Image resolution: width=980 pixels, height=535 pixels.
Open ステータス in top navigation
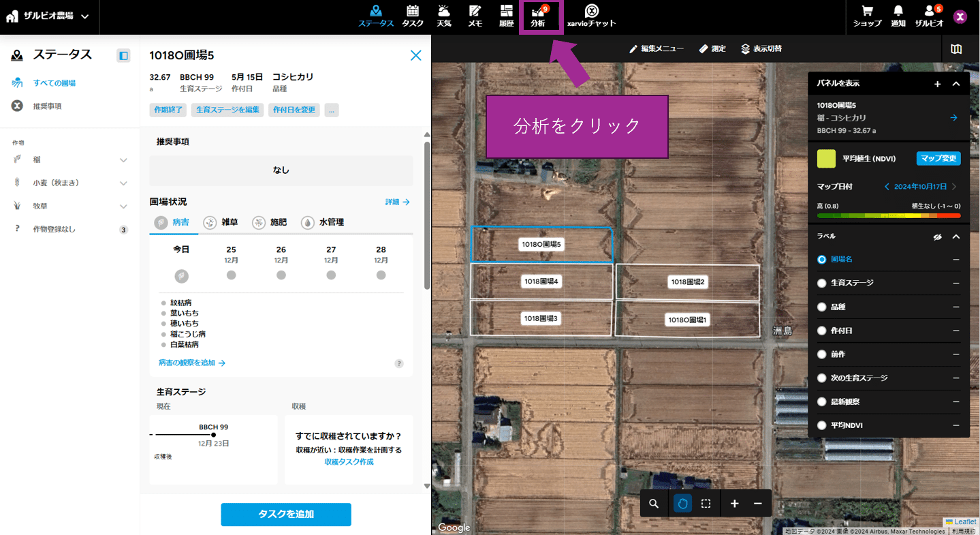(x=376, y=16)
